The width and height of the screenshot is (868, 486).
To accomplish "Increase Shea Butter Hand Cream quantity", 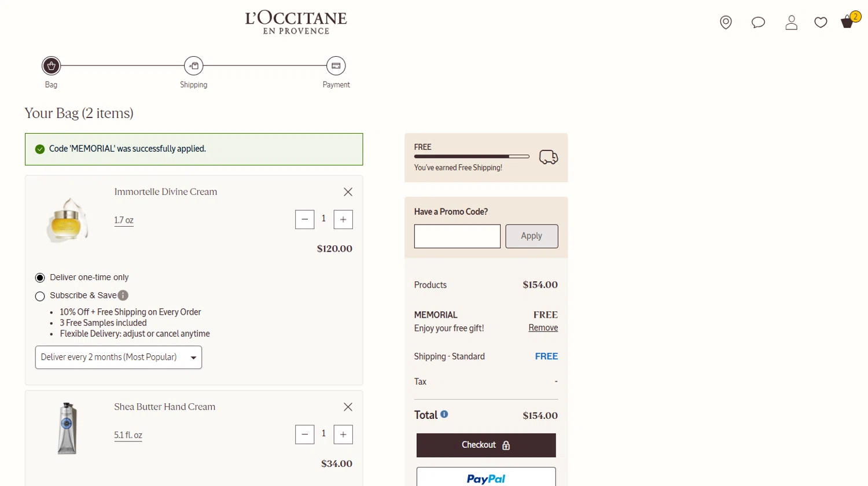I will (x=343, y=435).
